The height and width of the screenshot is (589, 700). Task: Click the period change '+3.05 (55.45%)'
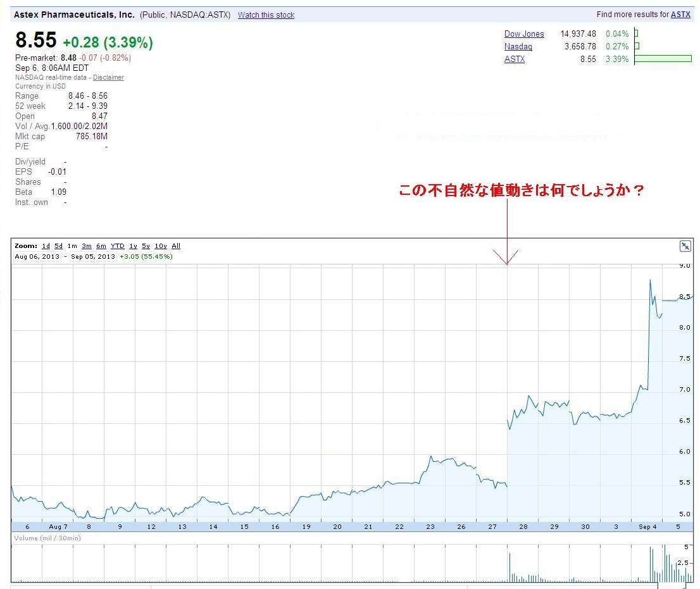(146, 257)
